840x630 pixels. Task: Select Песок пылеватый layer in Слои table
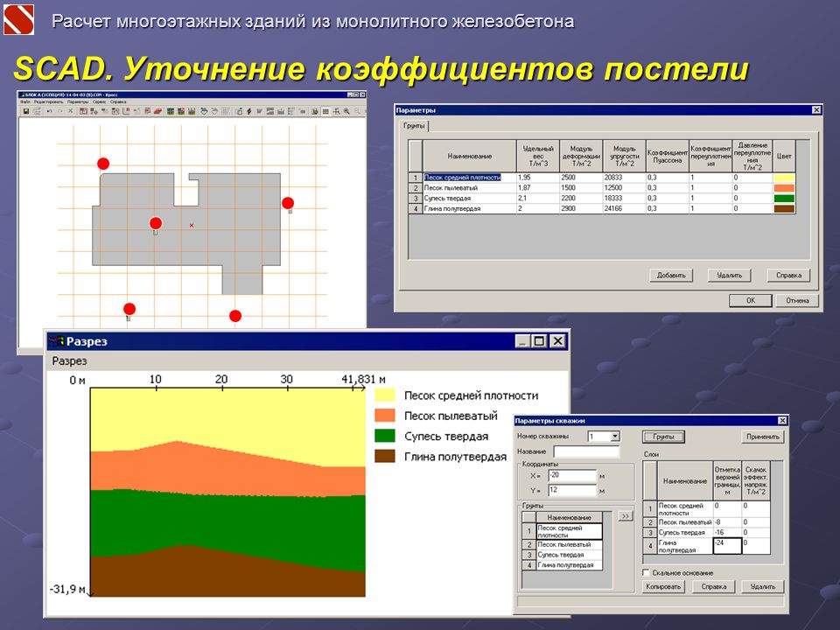[x=684, y=521]
